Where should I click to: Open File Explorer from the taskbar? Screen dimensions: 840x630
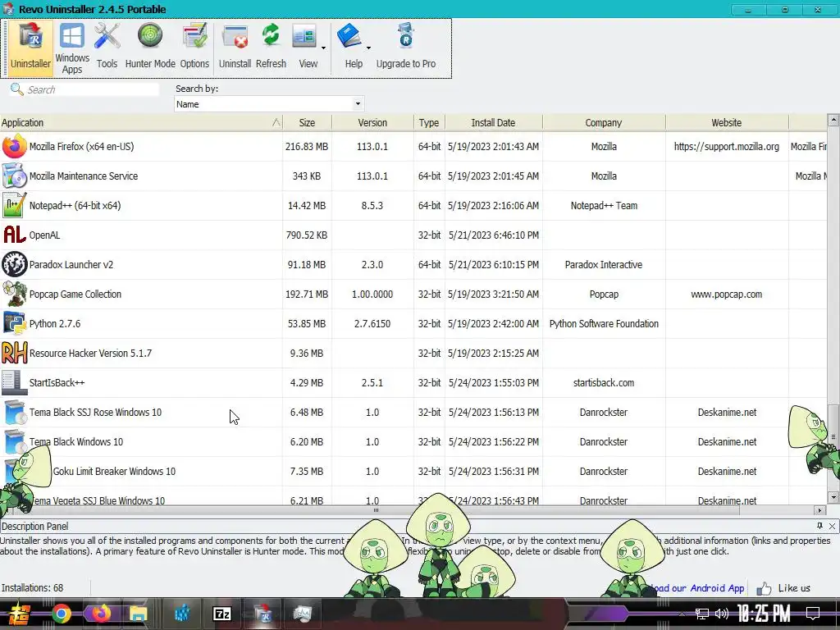coord(138,614)
